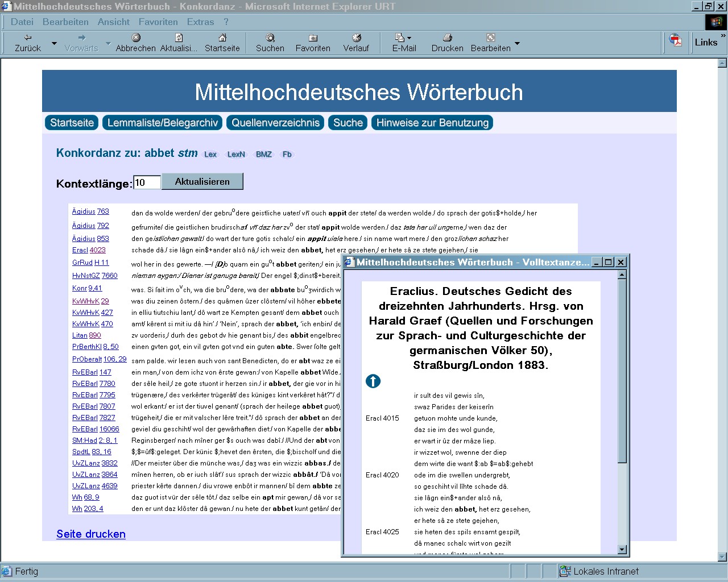Click the Zurück back arrow icon
This screenshot has height=582, width=728.
click(x=27, y=38)
